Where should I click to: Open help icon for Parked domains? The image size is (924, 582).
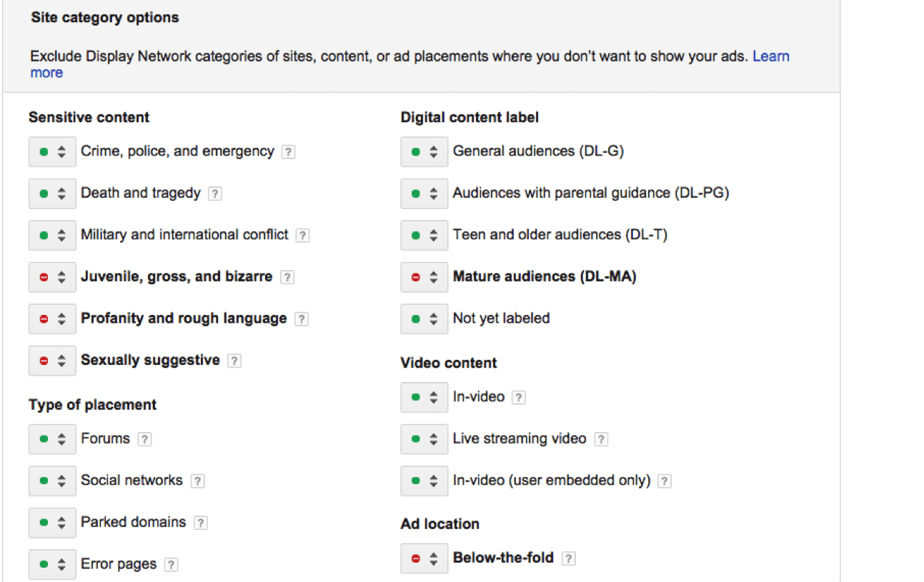(x=201, y=523)
